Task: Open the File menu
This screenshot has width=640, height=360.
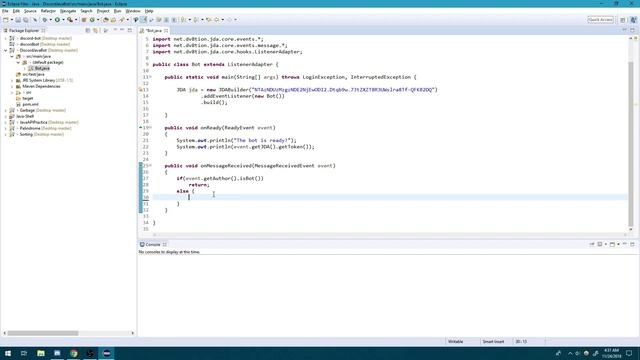Action: coord(5,11)
